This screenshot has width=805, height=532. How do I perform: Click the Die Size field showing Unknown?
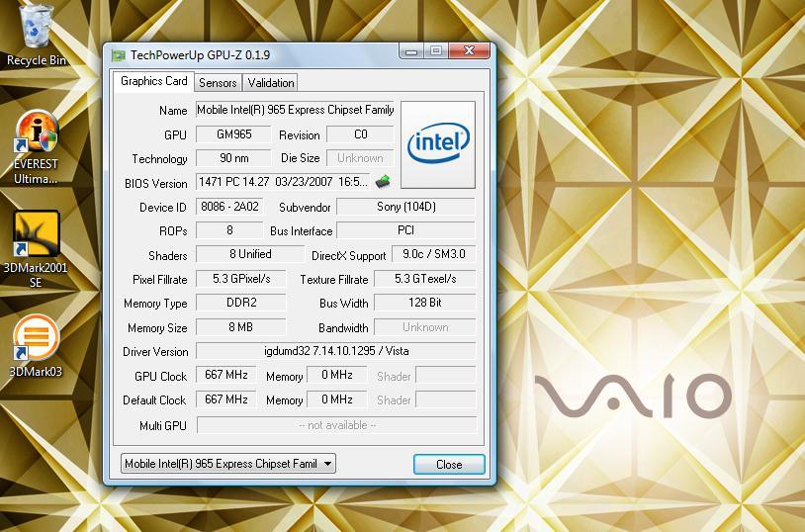(360, 158)
